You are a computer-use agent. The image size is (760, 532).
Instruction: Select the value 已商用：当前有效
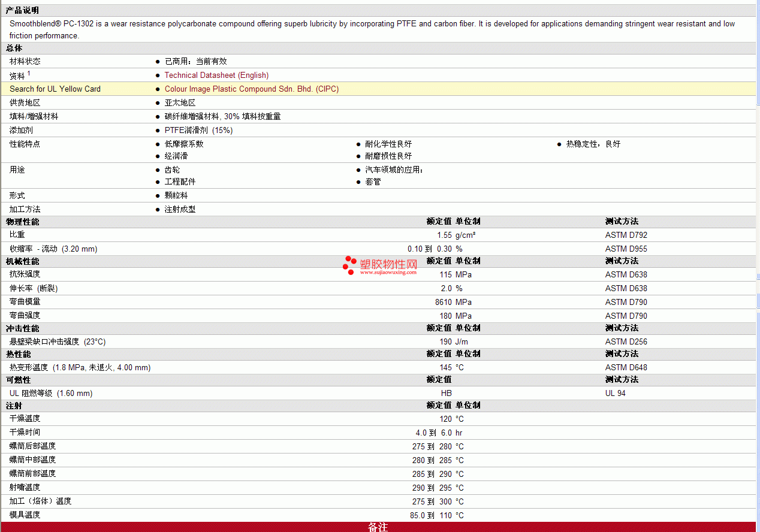click(x=196, y=61)
